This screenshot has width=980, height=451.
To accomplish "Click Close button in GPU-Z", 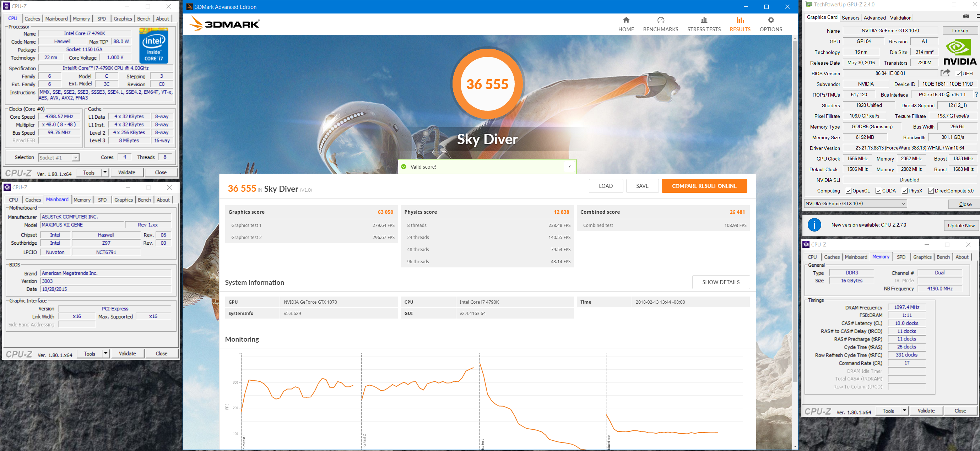I will click(965, 204).
